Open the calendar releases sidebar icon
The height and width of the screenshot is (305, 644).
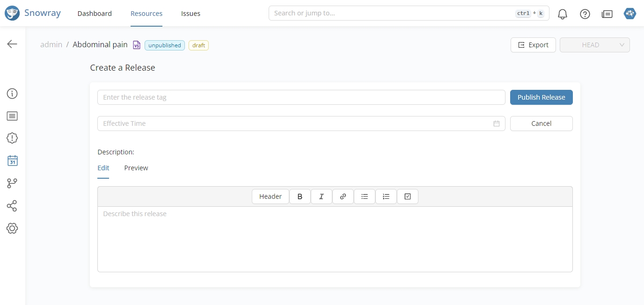pos(12,161)
